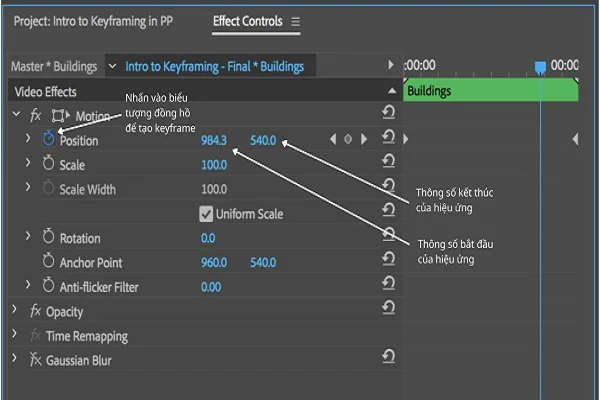Viewport: 600px width, 400px height.
Task: Select the Motion effect label
Action: pos(93,116)
